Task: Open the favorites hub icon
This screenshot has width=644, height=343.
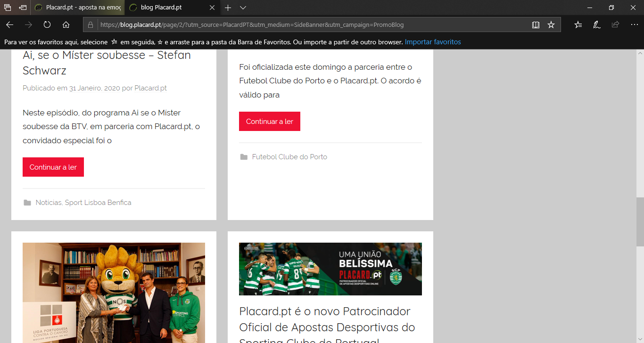Action: click(x=578, y=24)
